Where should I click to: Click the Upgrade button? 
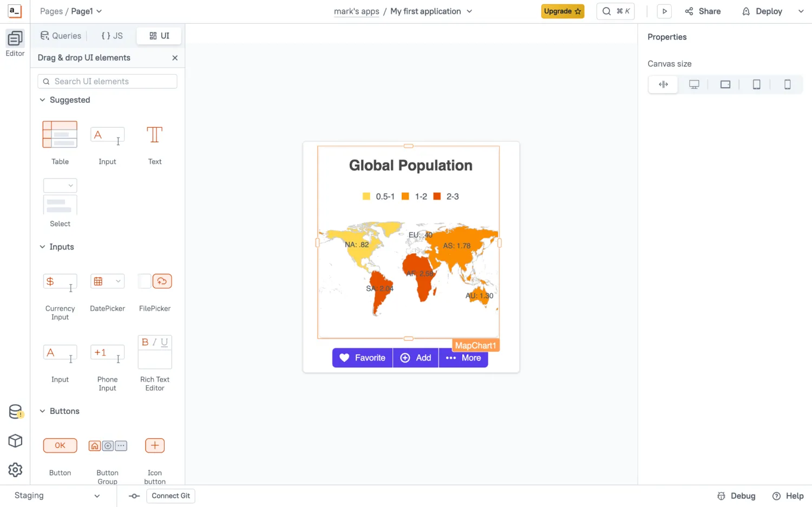click(562, 11)
